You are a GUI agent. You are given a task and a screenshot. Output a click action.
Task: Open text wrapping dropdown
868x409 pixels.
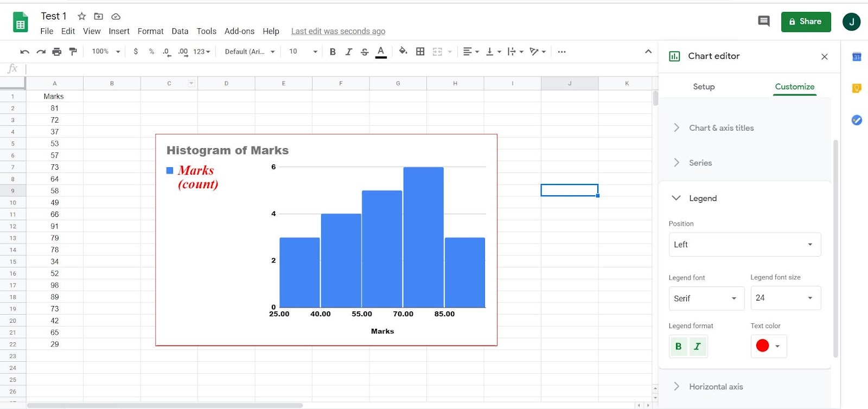(x=515, y=52)
